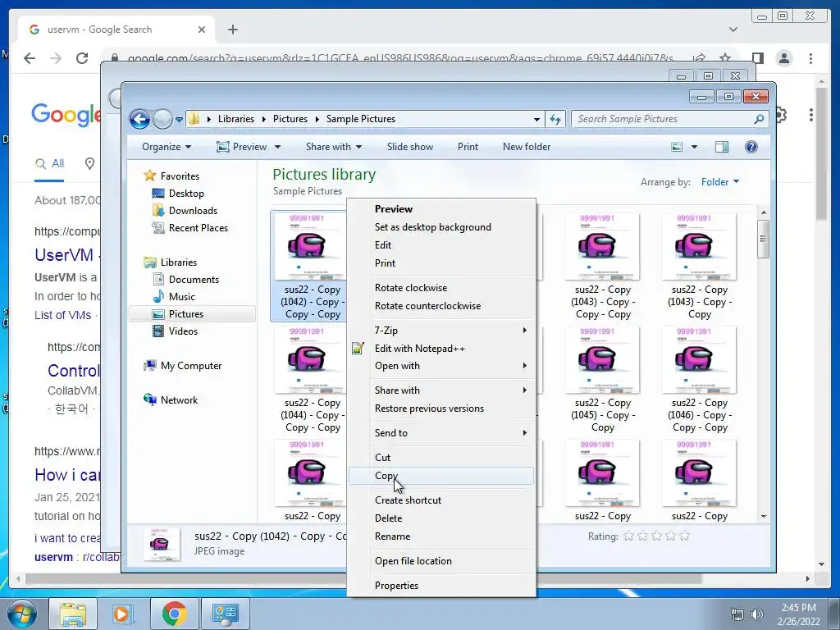Create a New folder
The width and height of the screenshot is (840, 630).
pyautogui.click(x=527, y=147)
